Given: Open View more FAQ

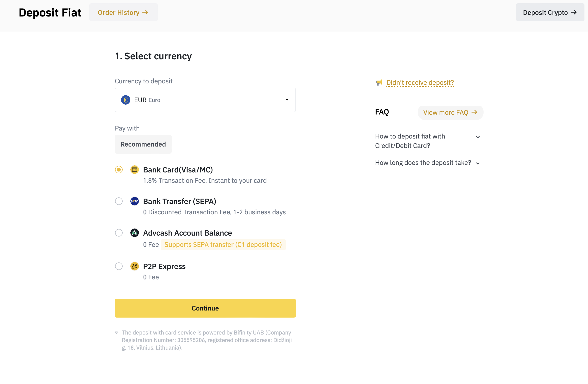Looking at the screenshot, I should click(450, 113).
